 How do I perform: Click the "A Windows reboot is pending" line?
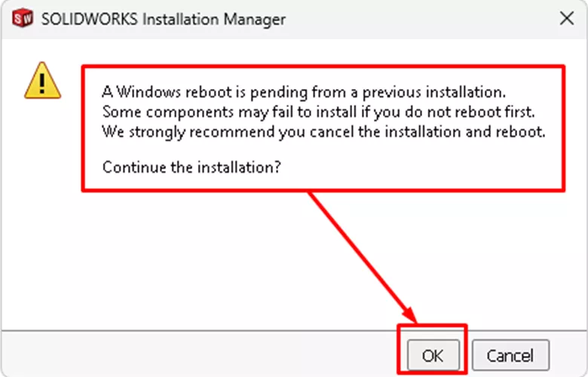pos(302,91)
